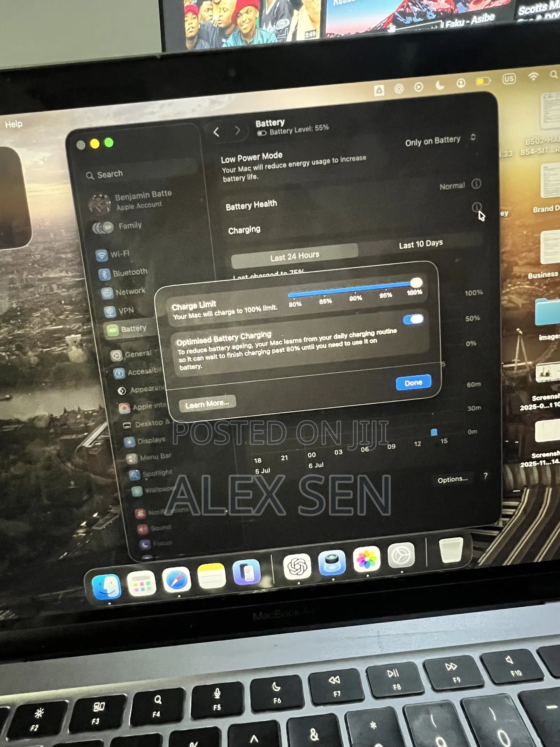Launch Safari from the Dock
The height and width of the screenshot is (747, 560).
(177, 579)
